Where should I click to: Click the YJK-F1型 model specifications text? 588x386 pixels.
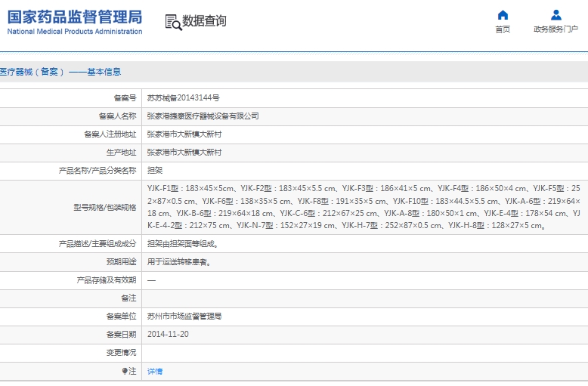(x=364, y=207)
